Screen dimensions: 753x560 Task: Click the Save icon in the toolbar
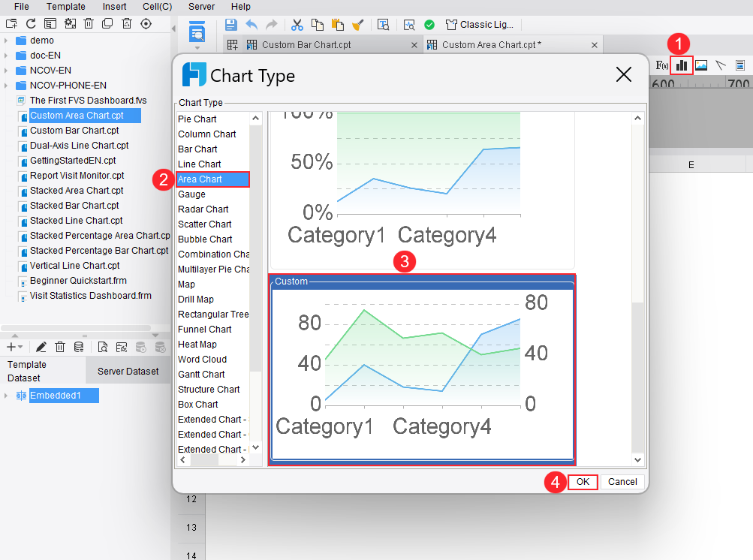coord(231,25)
